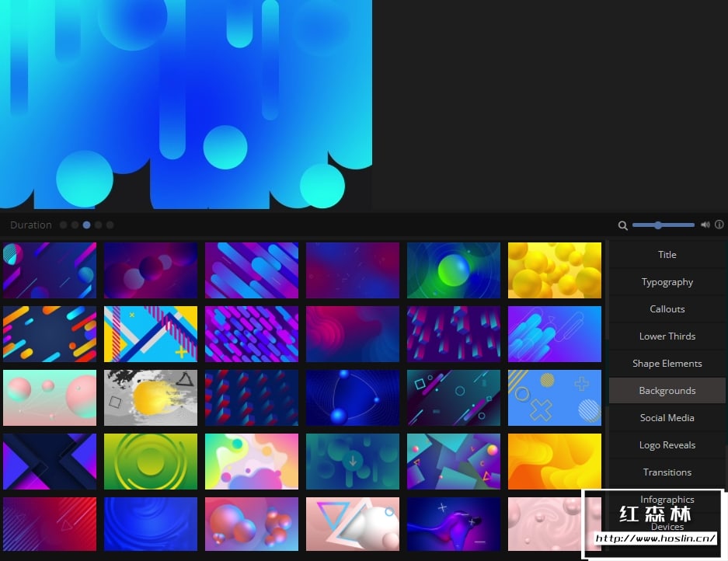Pick the striped circle dark purple thumbnail
This screenshot has height=561, width=728.
50,270
